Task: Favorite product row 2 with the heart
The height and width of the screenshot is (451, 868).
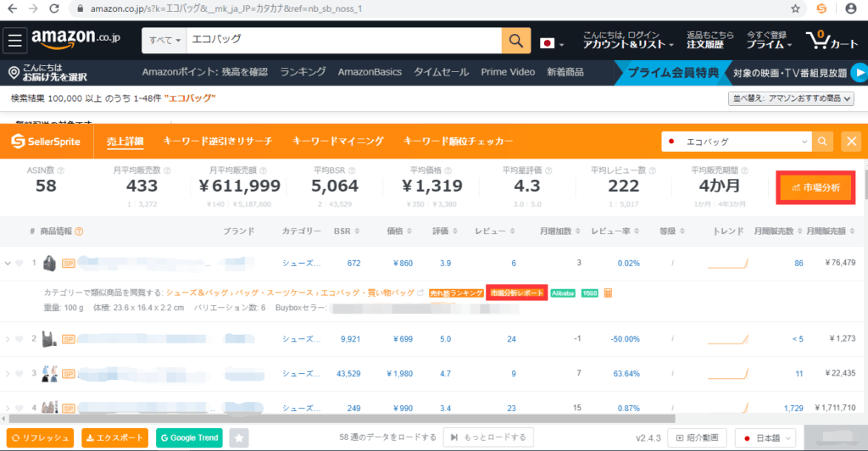Action: [x=19, y=339]
